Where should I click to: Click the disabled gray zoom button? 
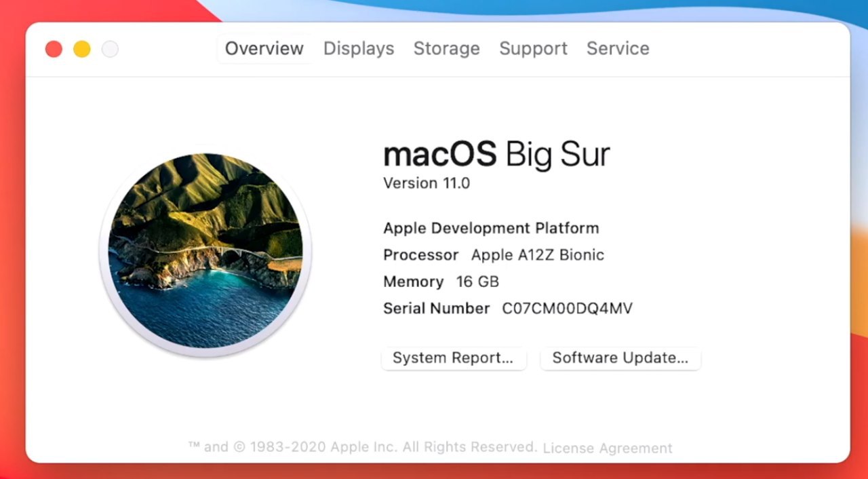[110, 49]
